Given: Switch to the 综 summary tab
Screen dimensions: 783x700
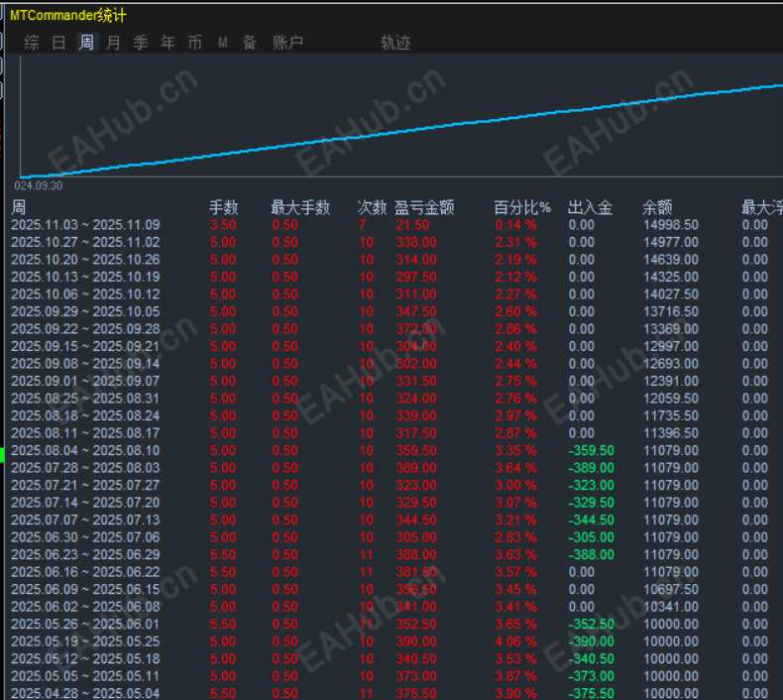Looking at the screenshot, I should 31,43.
